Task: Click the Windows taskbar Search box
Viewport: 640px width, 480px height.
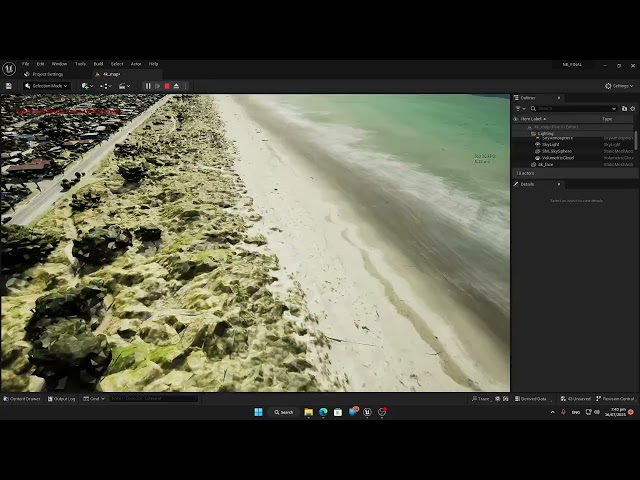Action: (x=284, y=412)
